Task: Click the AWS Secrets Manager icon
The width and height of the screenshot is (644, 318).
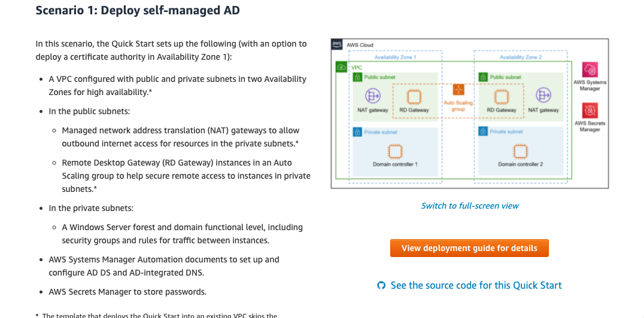Action: tap(590, 111)
